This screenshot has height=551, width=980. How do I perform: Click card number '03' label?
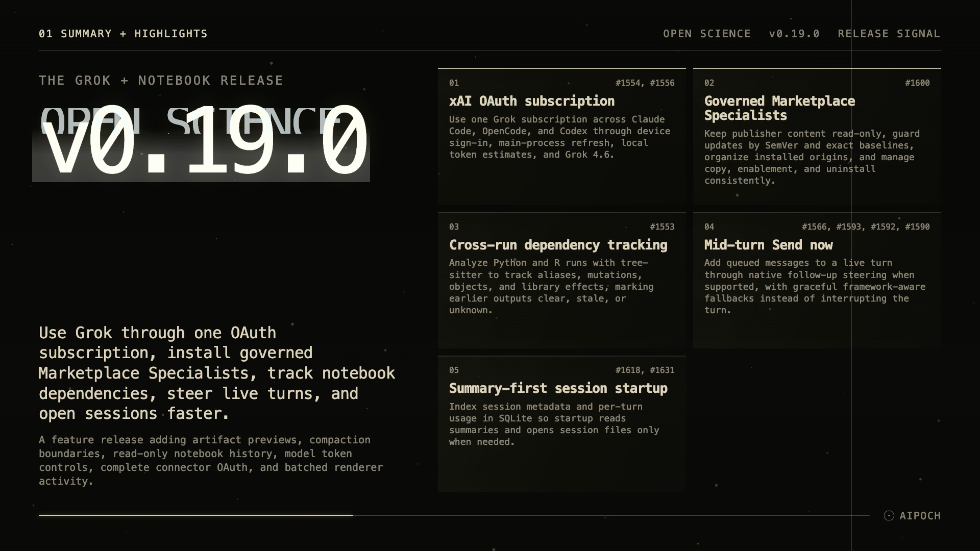tap(454, 227)
